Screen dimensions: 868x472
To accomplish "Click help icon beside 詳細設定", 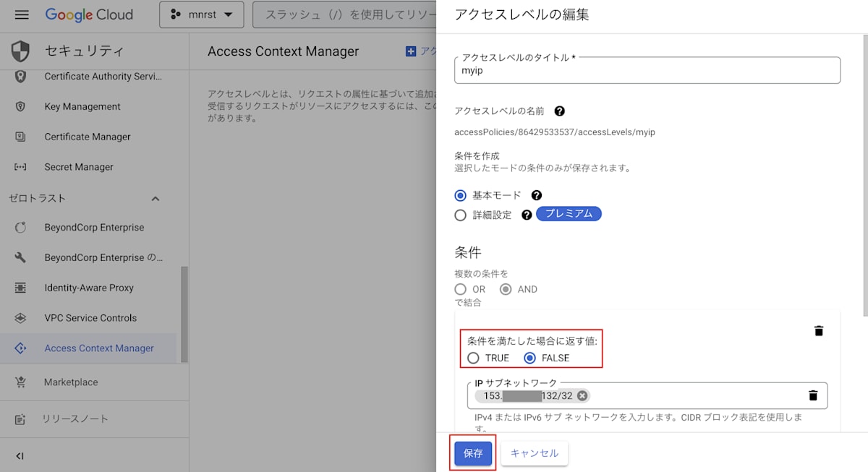I will (527, 215).
